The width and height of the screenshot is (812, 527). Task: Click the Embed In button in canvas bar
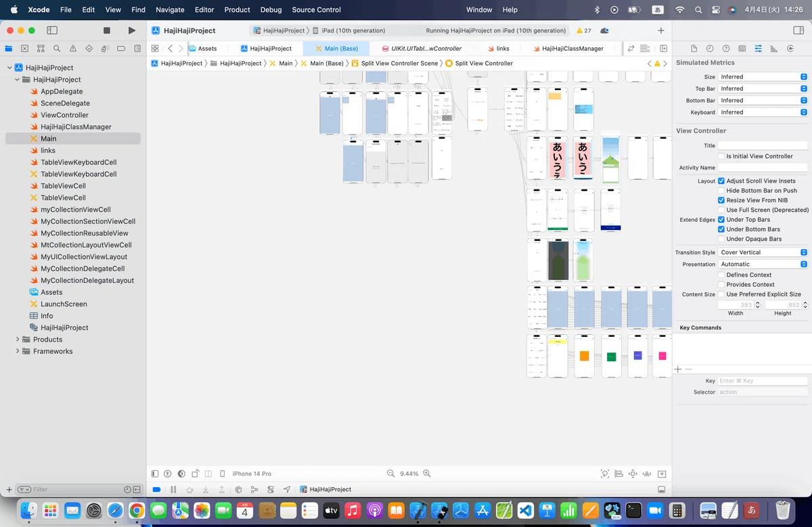[x=662, y=474]
